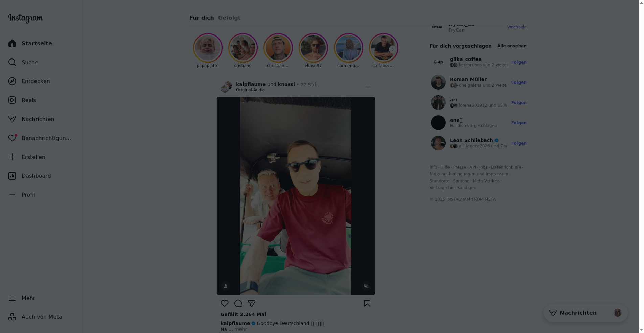Image resolution: width=644 pixels, height=333 pixels.
Task: Share the post using paper plane icon
Action: click(252, 303)
